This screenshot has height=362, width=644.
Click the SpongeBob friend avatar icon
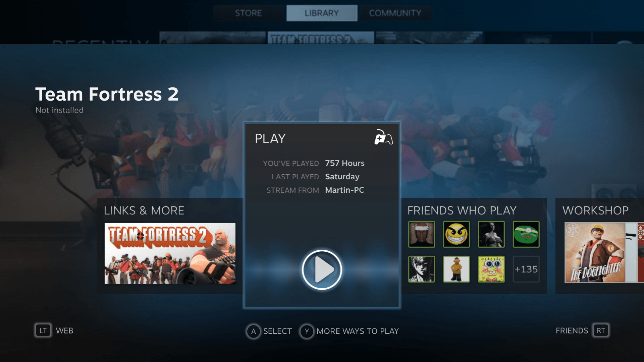(491, 269)
